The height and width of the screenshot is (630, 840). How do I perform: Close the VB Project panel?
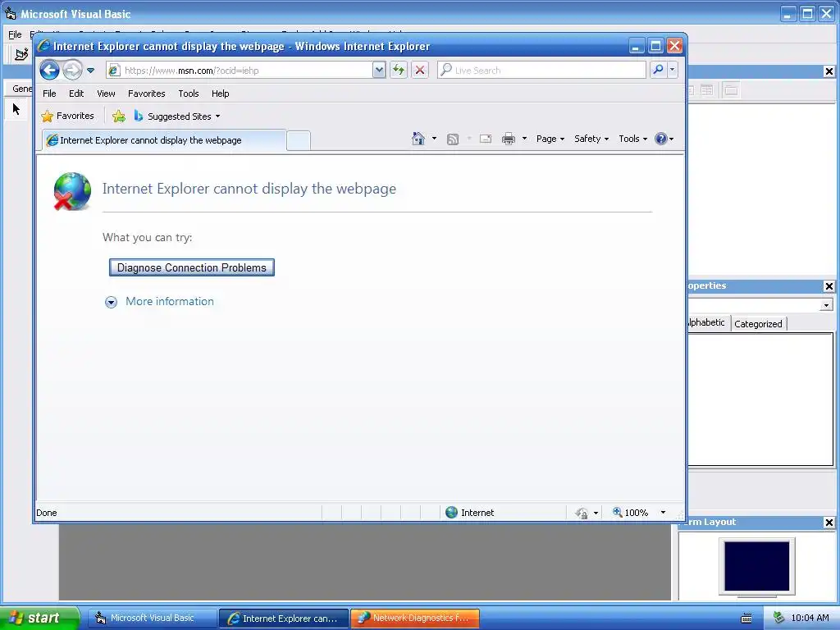pyautogui.click(x=829, y=71)
